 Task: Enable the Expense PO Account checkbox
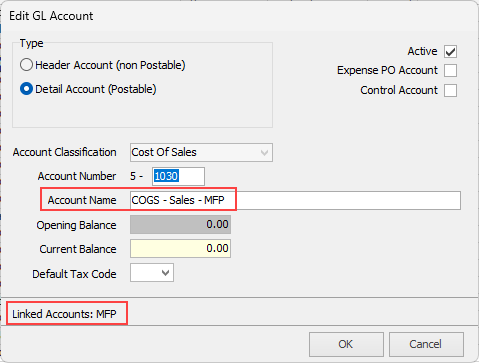coord(450,71)
